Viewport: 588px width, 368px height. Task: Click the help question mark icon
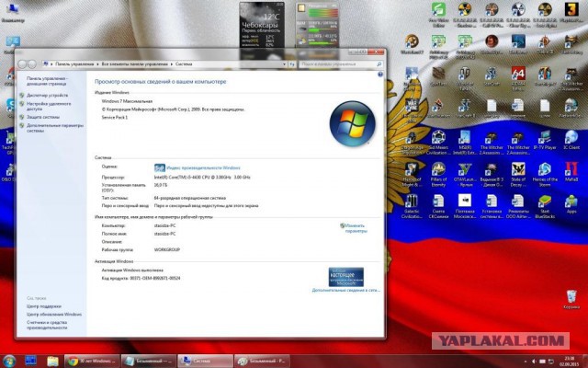pyautogui.click(x=379, y=75)
